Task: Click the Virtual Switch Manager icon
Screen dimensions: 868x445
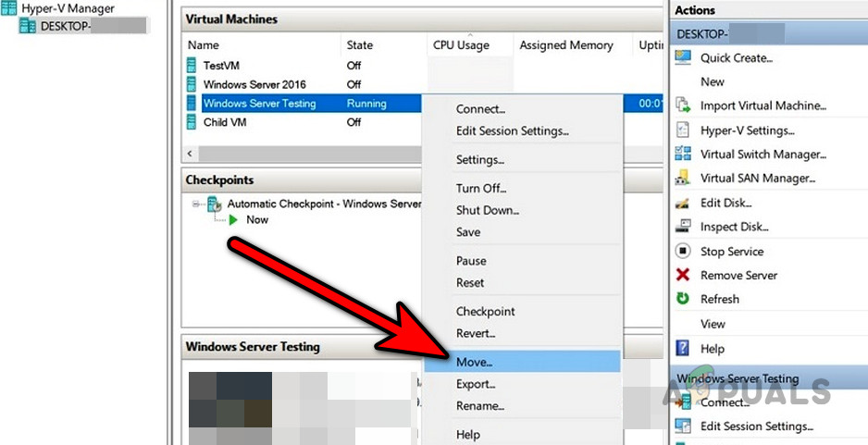Action: pos(683,154)
